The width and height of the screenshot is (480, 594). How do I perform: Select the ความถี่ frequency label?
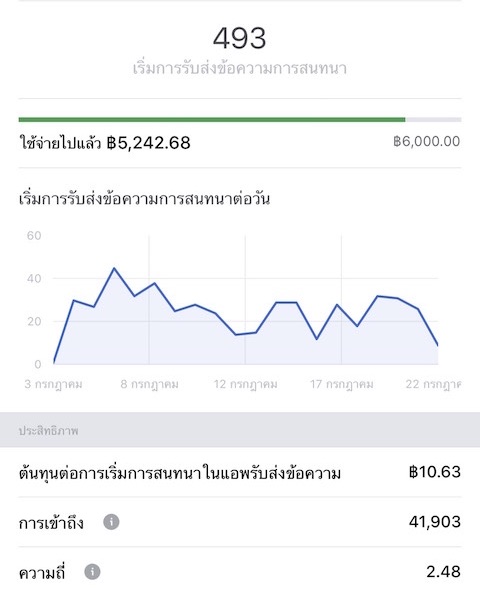coord(42,572)
